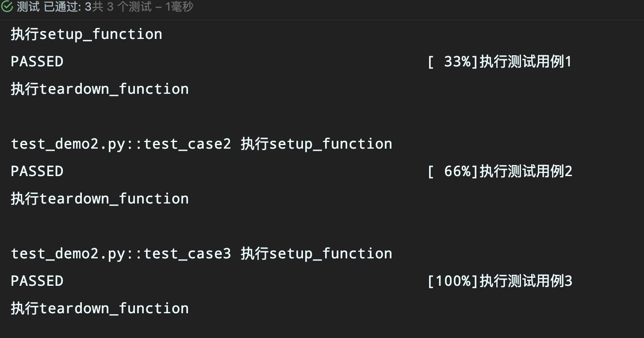The height and width of the screenshot is (338, 644).
Task: Click the [100%]执行测试用例3 progress text
Action: [x=500, y=281]
